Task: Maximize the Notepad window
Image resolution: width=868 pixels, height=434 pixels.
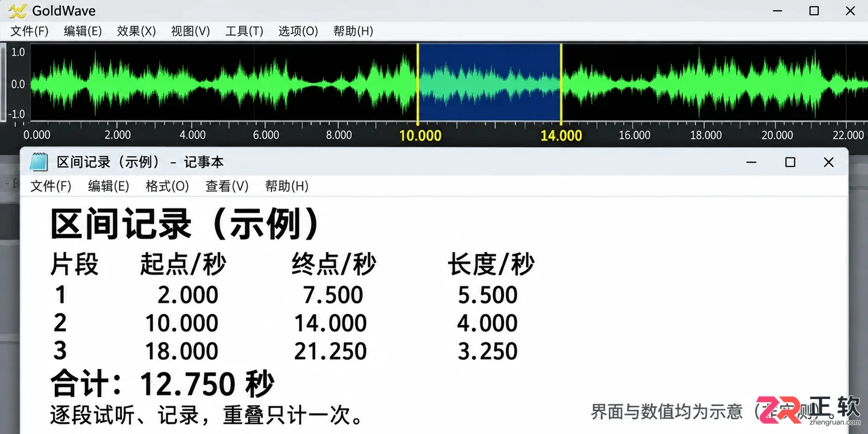Action: 790,162
